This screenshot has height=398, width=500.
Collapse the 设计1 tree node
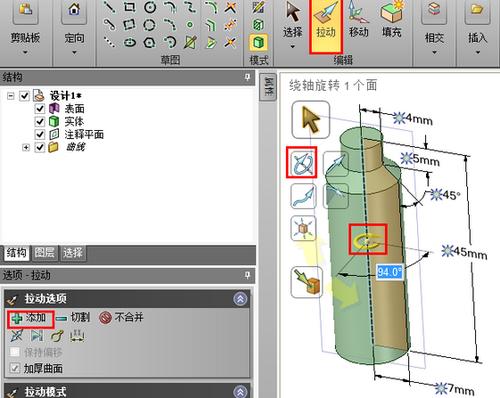tap(11, 96)
